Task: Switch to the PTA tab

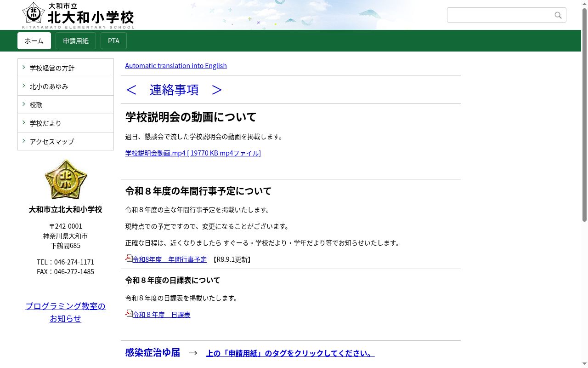Action: [x=113, y=40]
